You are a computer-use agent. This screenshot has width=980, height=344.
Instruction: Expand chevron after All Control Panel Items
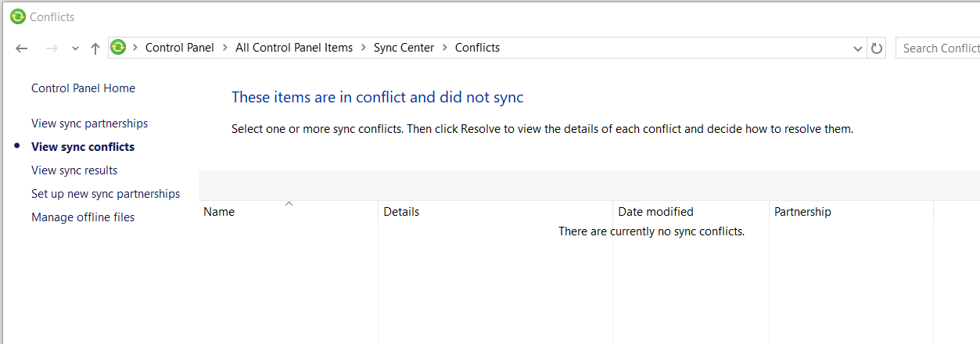[364, 48]
